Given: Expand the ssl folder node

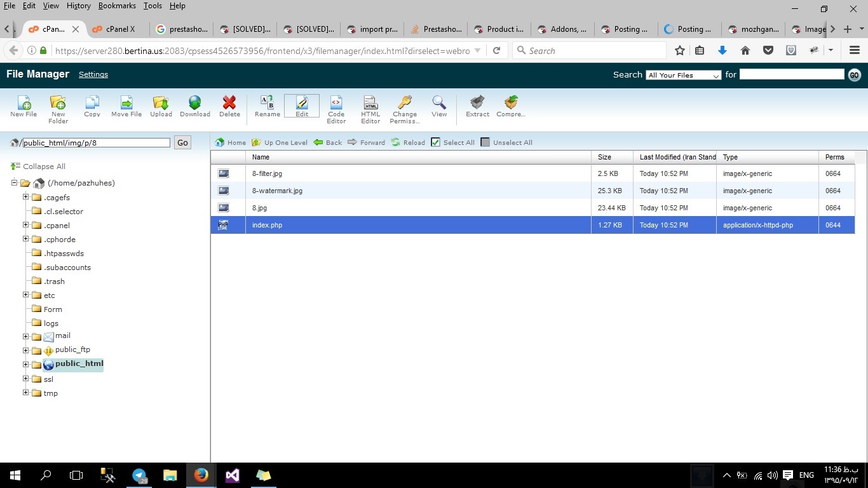Looking at the screenshot, I should pos(26,379).
